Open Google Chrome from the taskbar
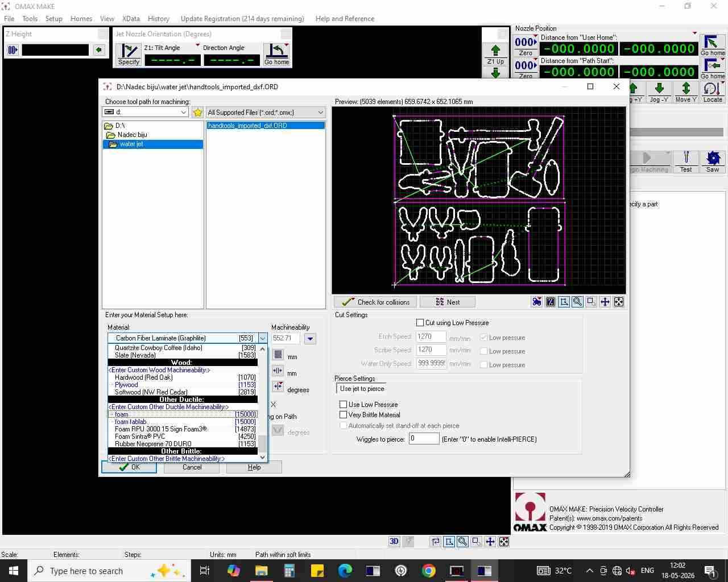The width and height of the screenshot is (728, 582). (x=429, y=571)
